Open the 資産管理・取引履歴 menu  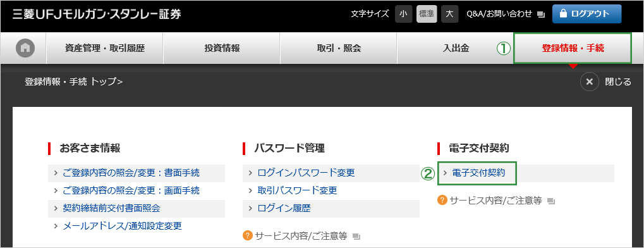click(105, 49)
